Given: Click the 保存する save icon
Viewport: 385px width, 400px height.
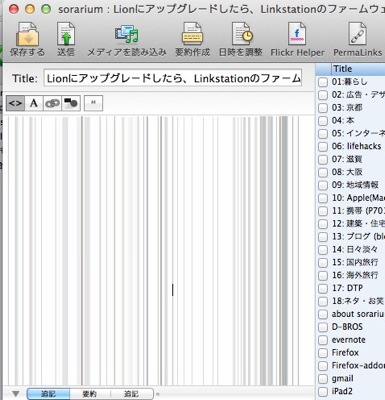Looking at the screenshot, I should pyautogui.click(x=27, y=35).
